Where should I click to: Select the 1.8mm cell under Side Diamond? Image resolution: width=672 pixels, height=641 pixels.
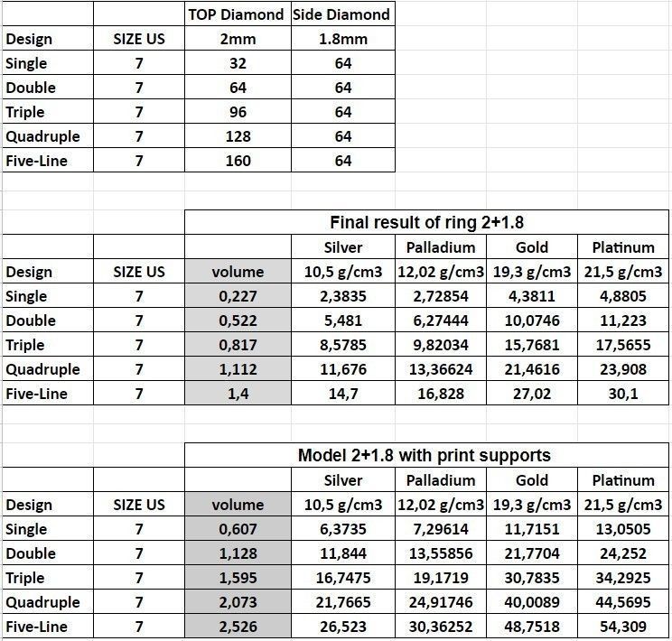click(342, 39)
